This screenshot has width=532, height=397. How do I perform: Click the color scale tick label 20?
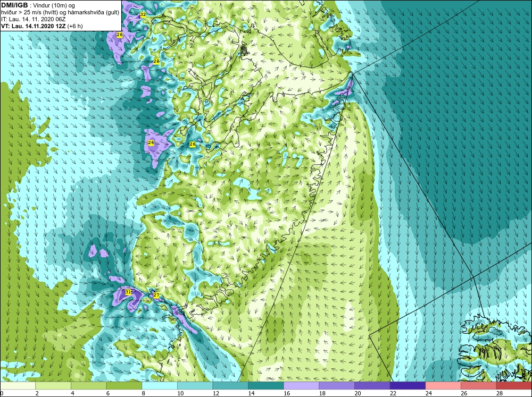click(358, 393)
